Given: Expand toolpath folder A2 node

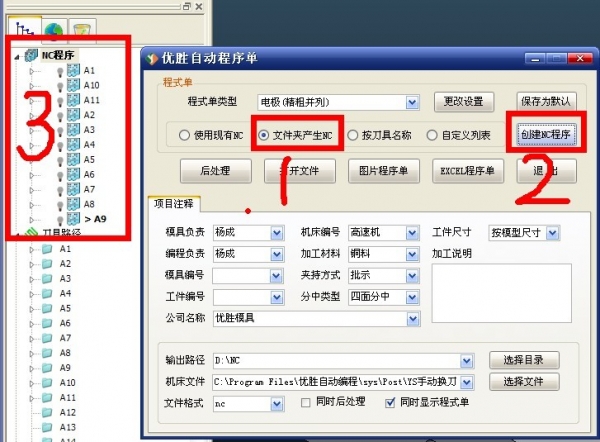Looking at the screenshot, I should click(x=32, y=264).
